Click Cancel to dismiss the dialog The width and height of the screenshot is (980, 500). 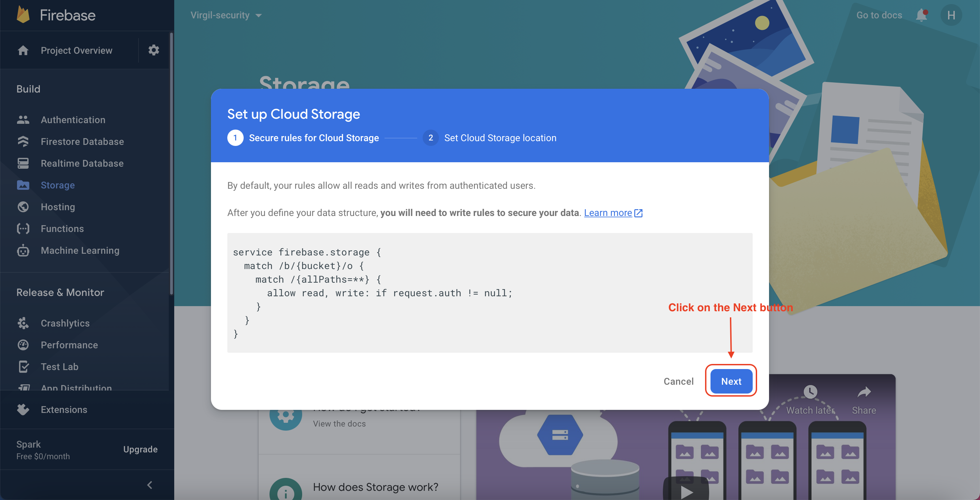[678, 381]
